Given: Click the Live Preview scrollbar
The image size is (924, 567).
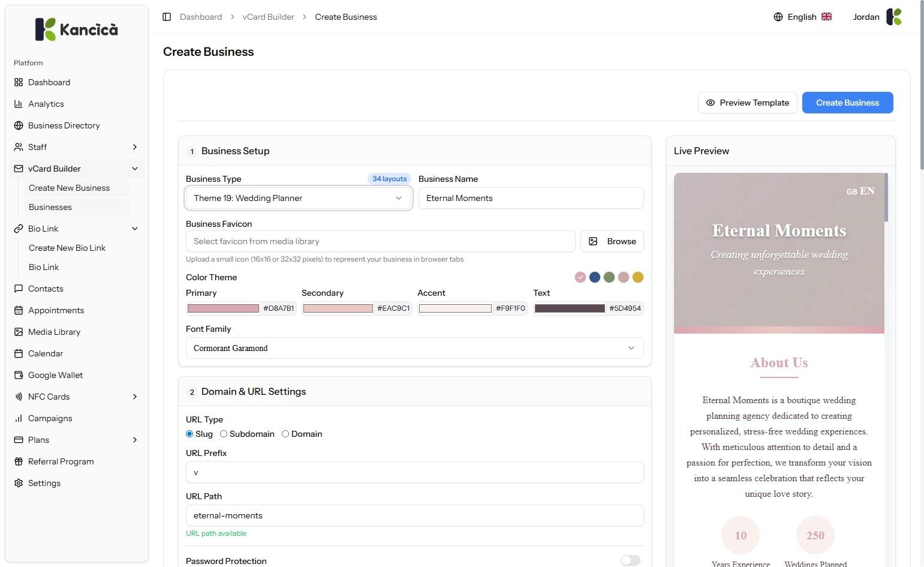Looking at the screenshot, I should click(x=886, y=198).
